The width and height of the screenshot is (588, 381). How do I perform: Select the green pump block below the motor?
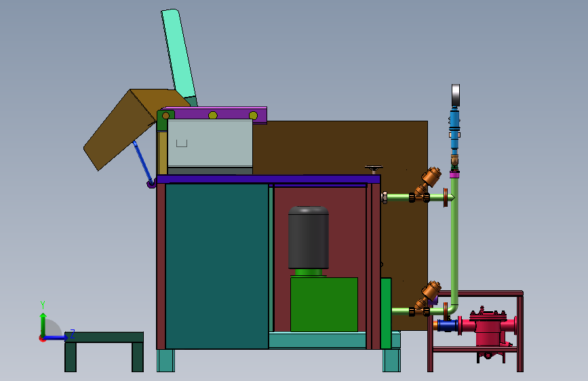coord(324,304)
